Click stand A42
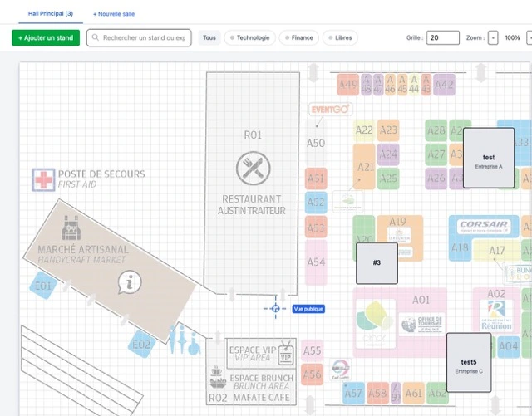This screenshot has height=416, width=532. click(444, 85)
